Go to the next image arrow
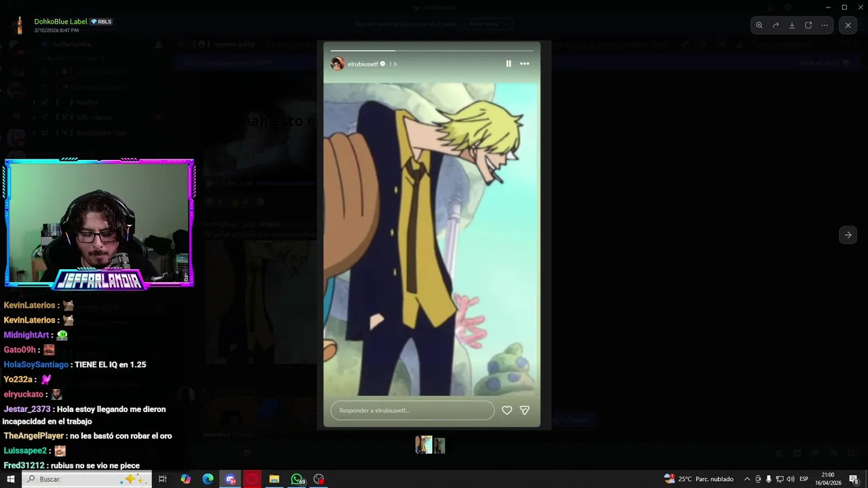Viewport: 868px width, 488px height. point(848,235)
